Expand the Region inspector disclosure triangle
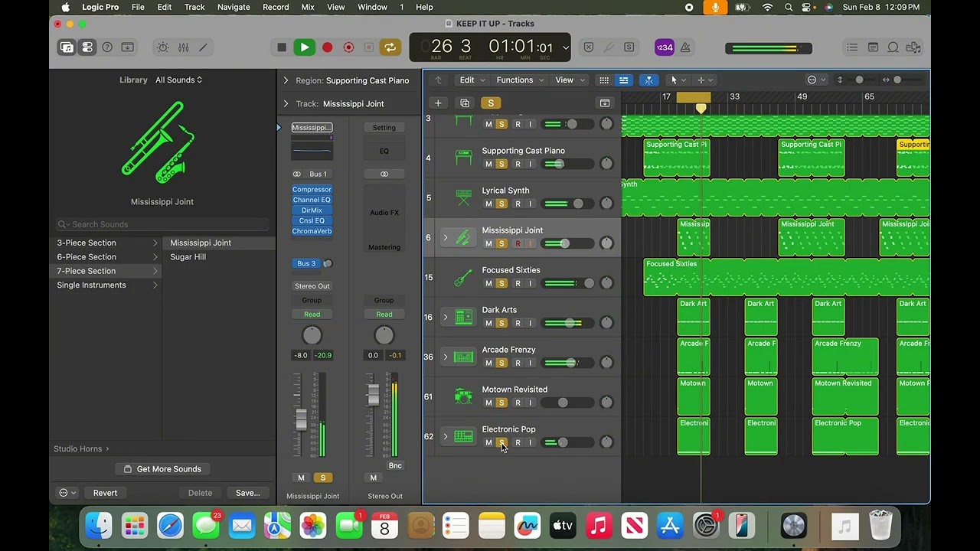Viewport: 980px width, 551px height. pyautogui.click(x=286, y=80)
